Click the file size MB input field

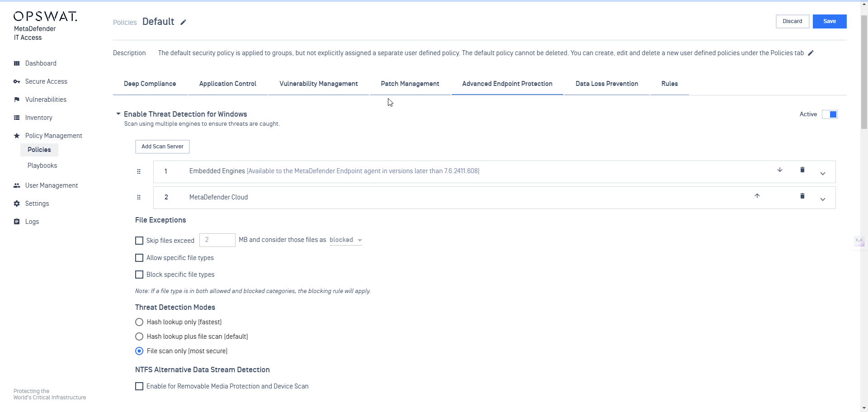click(x=217, y=240)
